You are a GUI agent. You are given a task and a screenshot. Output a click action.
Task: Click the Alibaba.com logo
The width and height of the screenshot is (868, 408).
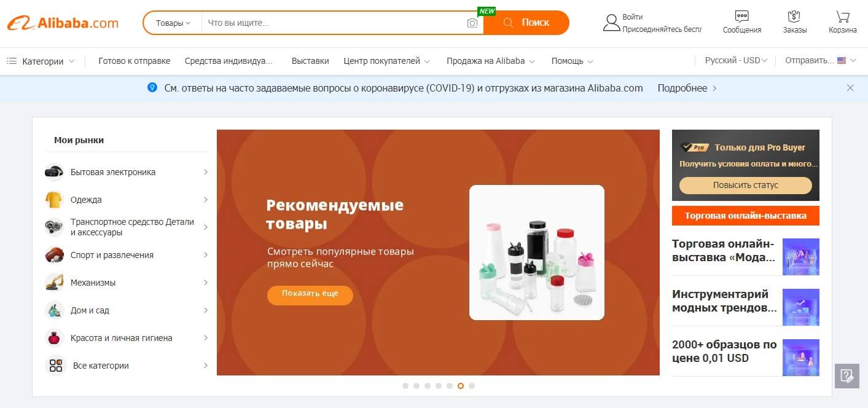[x=63, y=23]
